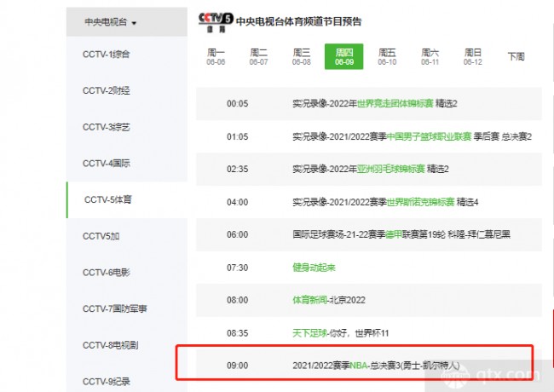
Task: Click the 00:05 time entry
Action: click(238, 103)
